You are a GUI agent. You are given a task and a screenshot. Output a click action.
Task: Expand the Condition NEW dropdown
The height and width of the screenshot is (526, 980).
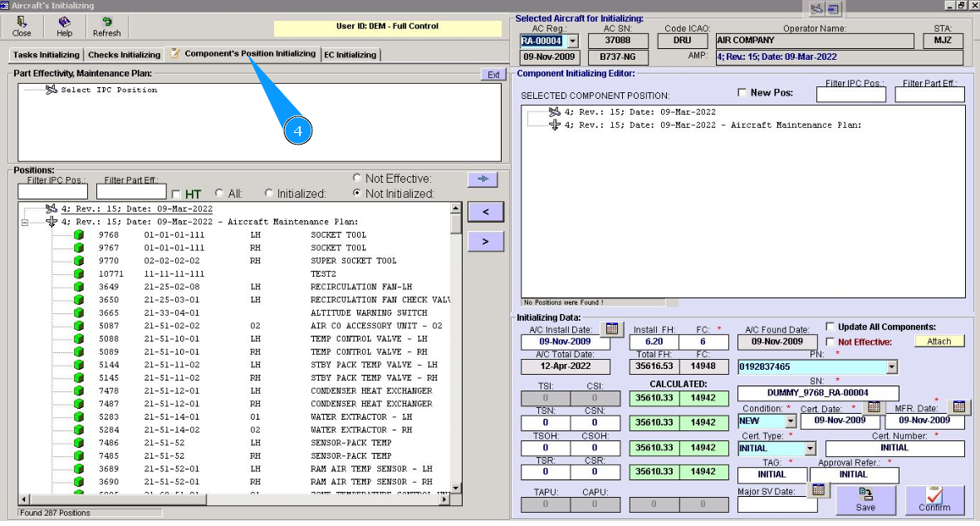click(789, 422)
